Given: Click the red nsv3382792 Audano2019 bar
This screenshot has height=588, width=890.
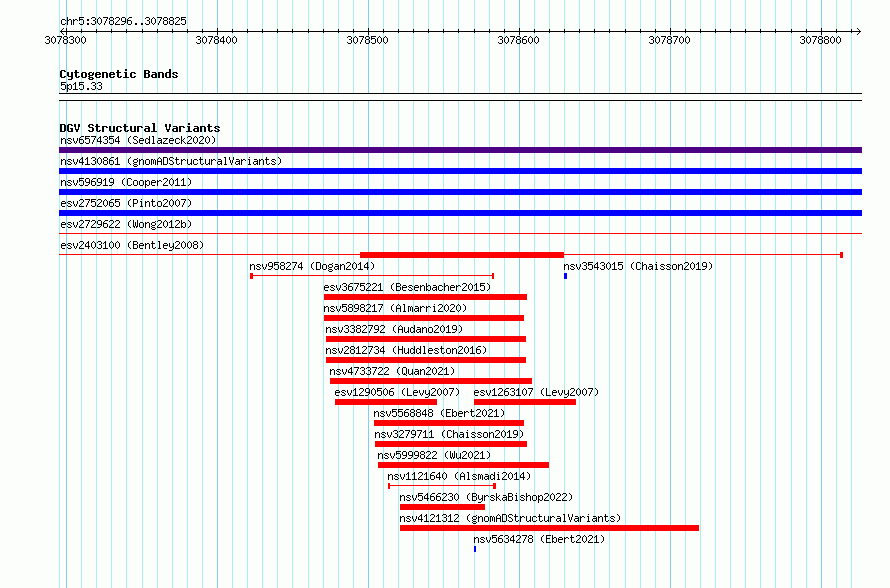Looking at the screenshot, I should (x=426, y=339).
